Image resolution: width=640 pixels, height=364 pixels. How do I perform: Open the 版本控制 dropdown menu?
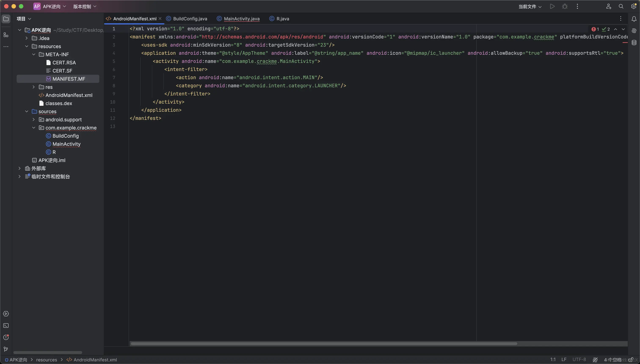(84, 7)
